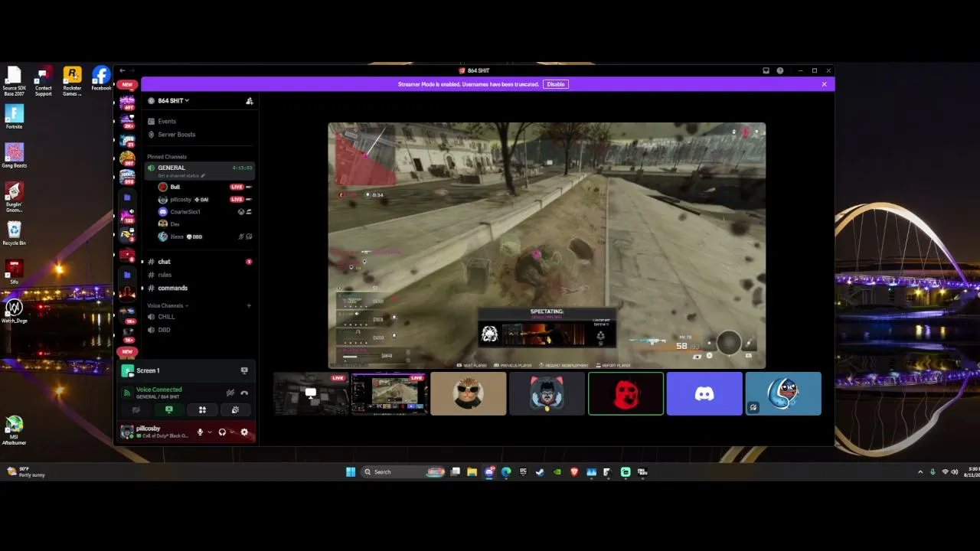Open the top NEW badge in server list

127,84
